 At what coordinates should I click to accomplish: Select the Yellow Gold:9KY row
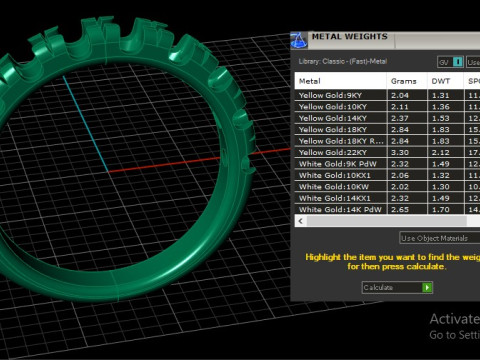(387, 95)
